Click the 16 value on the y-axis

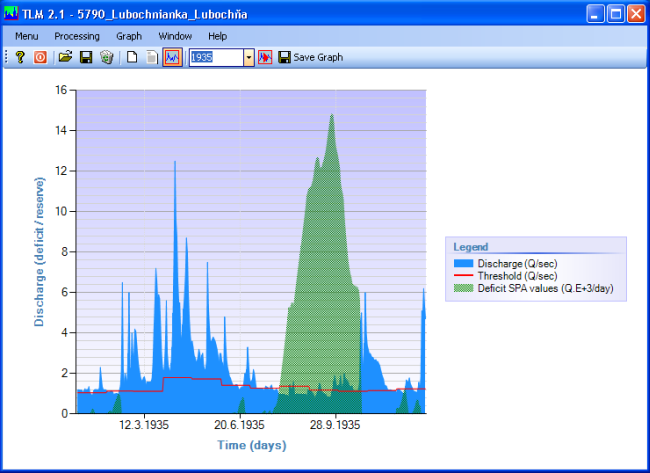point(61,90)
